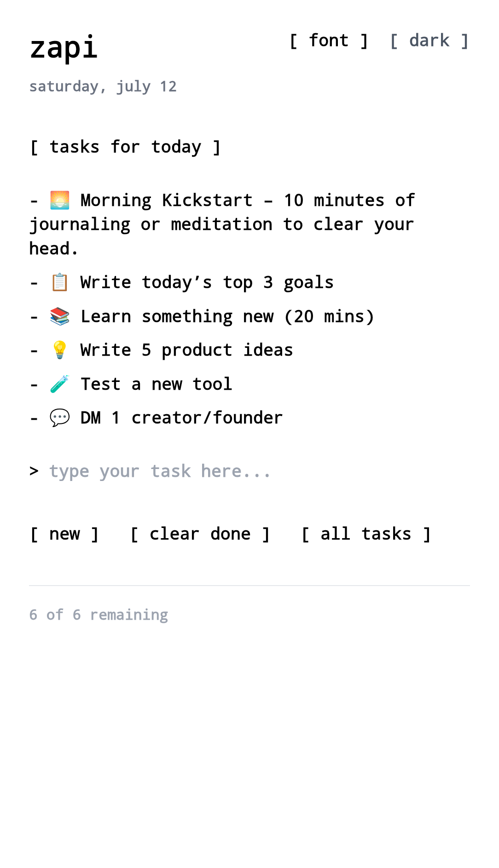Screen dimensions: 499x868
Task: Complete the "Test a new tool" task
Action: pos(156,384)
